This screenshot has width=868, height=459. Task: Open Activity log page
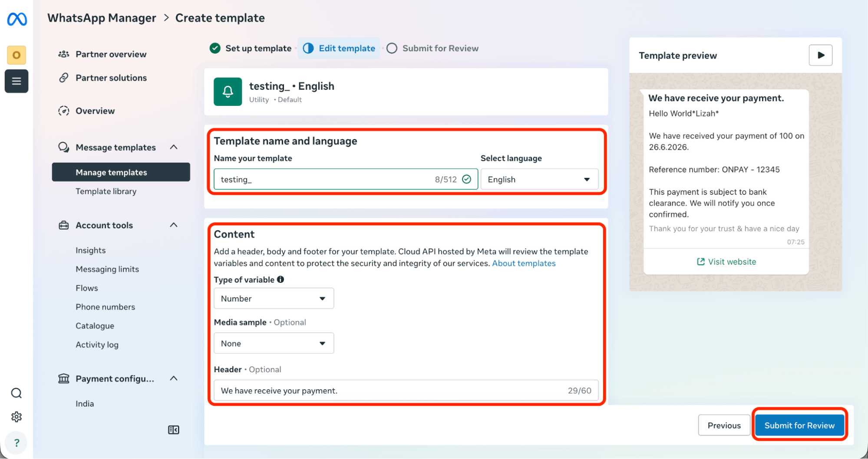point(97,344)
